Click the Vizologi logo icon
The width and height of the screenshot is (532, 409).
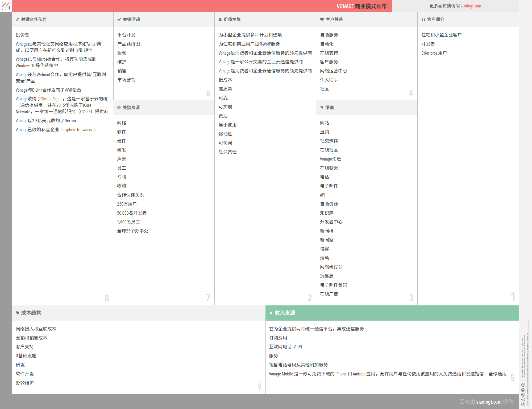click(x=6, y=6)
